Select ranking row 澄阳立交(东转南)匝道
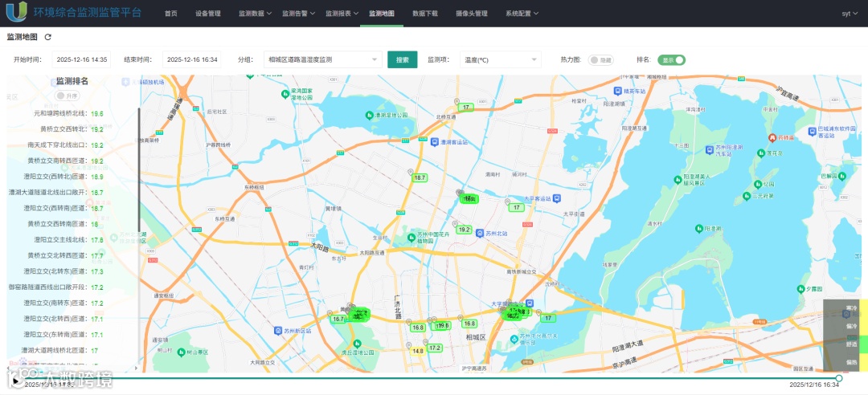Image resolution: width=868 pixels, height=395 pixels. [63, 335]
